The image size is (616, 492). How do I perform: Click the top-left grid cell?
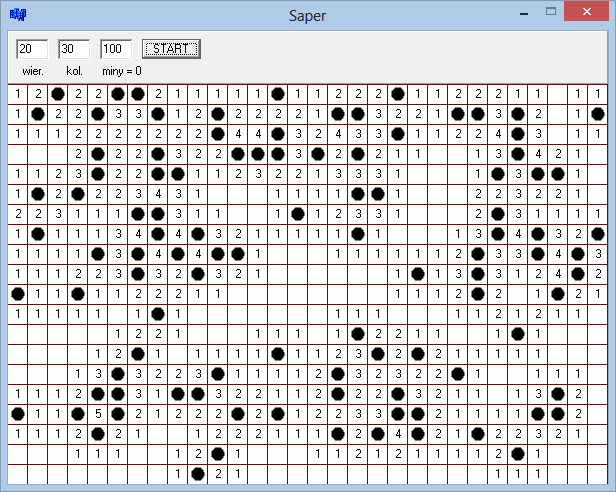tap(18, 94)
